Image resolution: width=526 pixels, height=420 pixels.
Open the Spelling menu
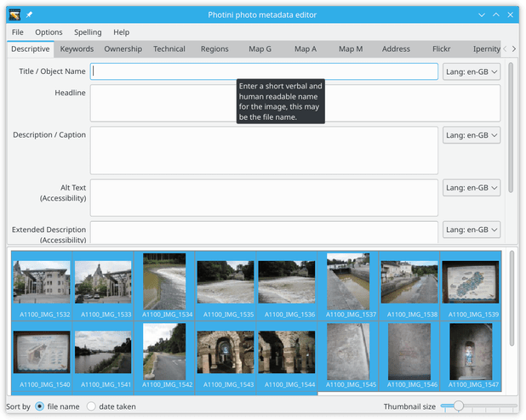pos(88,32)
